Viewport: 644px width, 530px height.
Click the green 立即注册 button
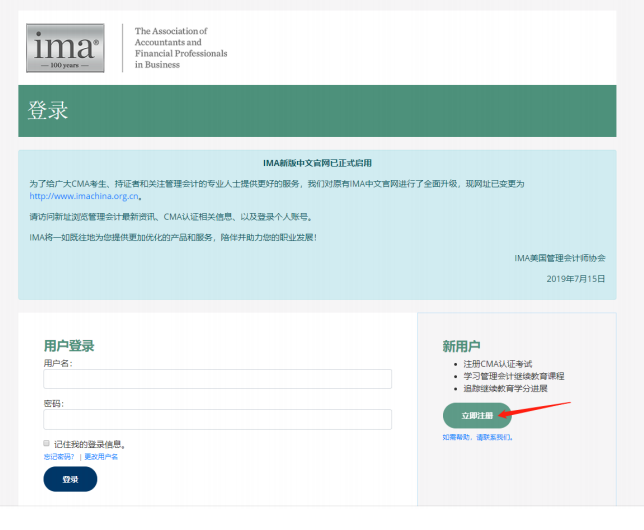[x=477, y=415]
